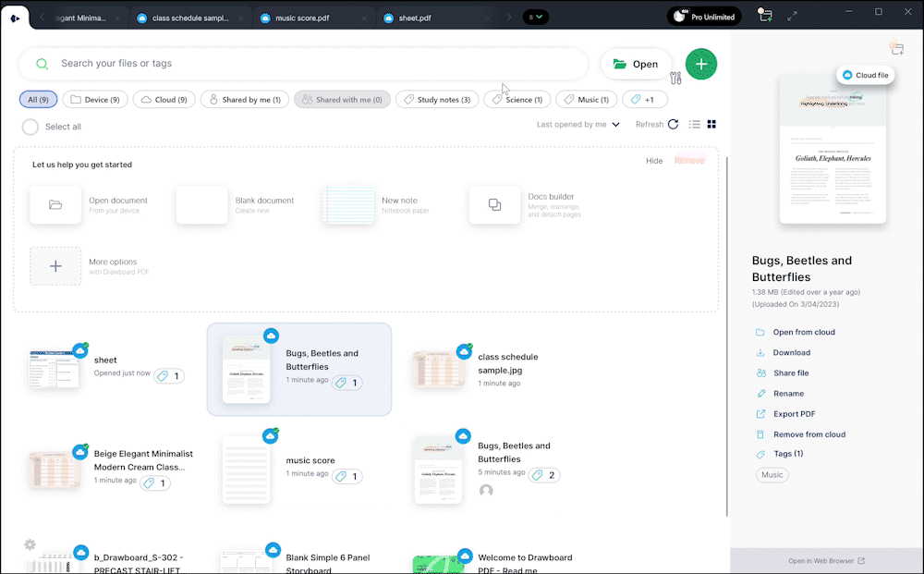Focus the Search your files or tags field
The height and width of the screenshot is (574, 924).
[303, 64]
